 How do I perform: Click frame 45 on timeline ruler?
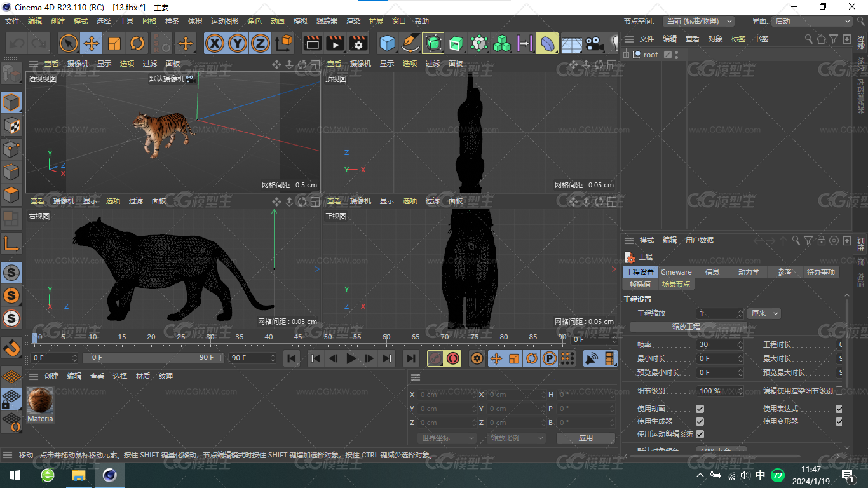[x=297, y=337]
